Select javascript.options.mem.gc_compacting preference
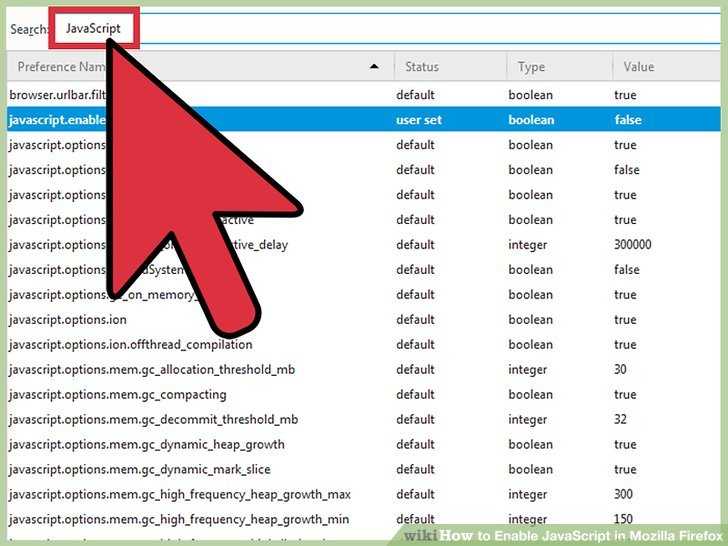 tap(117, 395)
